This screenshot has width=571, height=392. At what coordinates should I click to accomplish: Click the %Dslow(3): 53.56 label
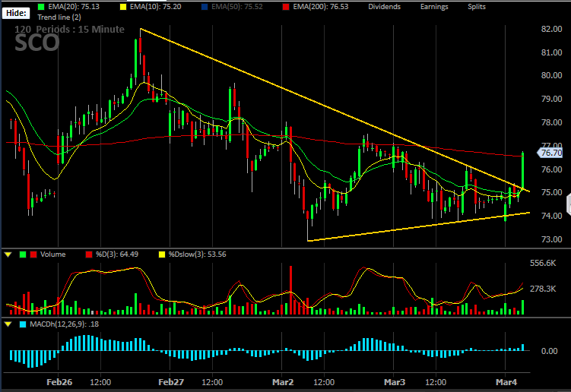tap(197, 254)
